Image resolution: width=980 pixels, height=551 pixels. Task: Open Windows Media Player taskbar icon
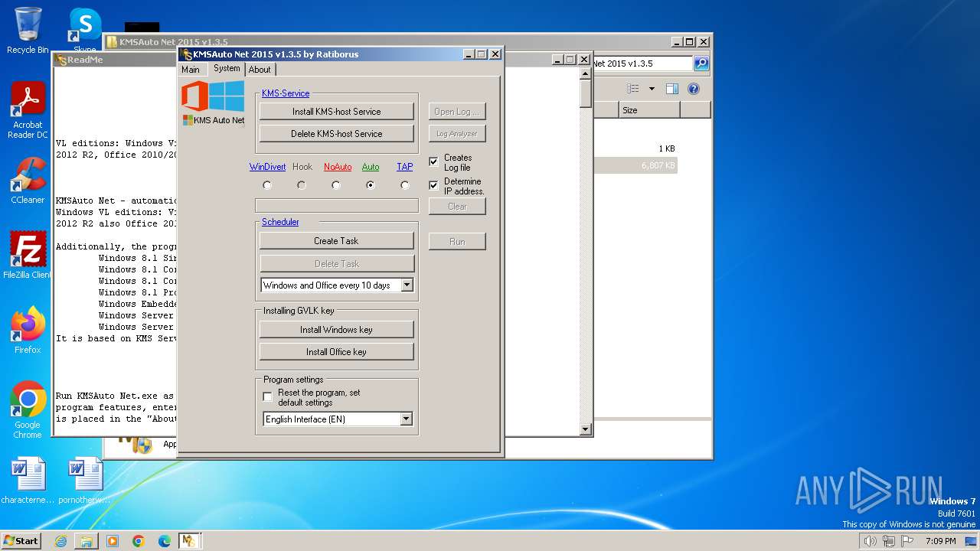pos(113,541)
